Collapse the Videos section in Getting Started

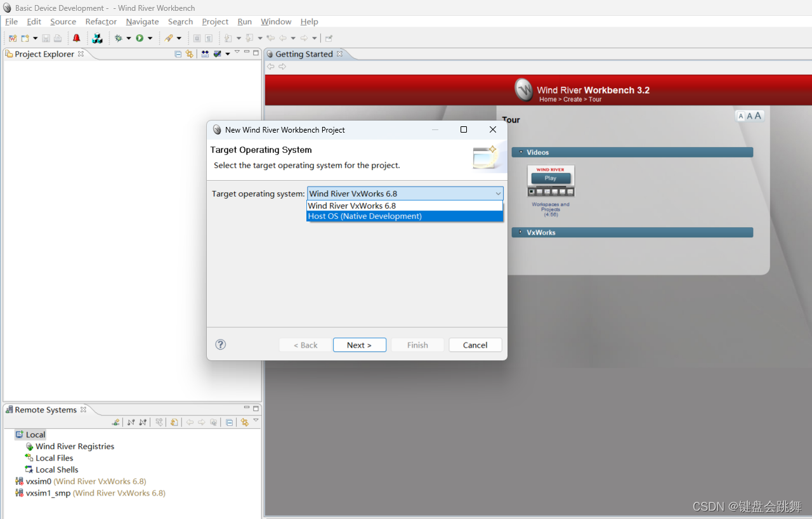521,152
